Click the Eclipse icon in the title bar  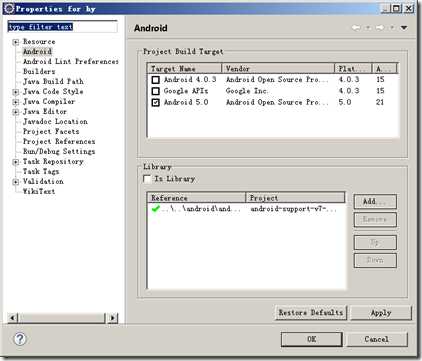(10, 9)
